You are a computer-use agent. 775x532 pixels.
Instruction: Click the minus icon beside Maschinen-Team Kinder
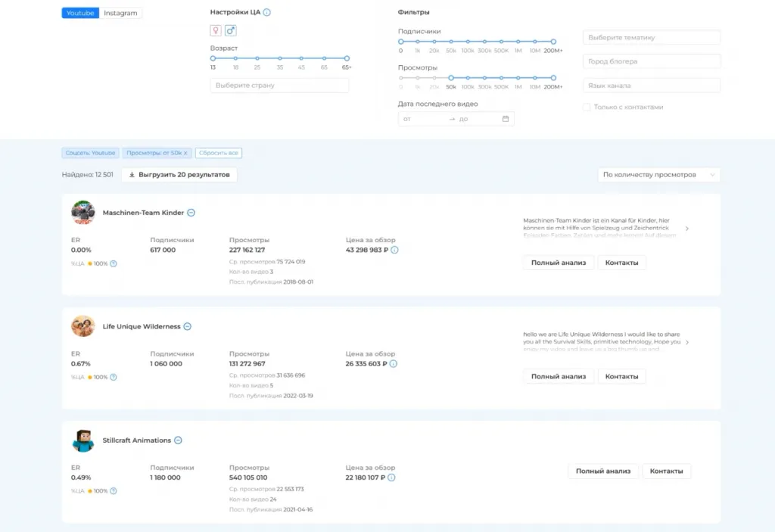(191, 213)
